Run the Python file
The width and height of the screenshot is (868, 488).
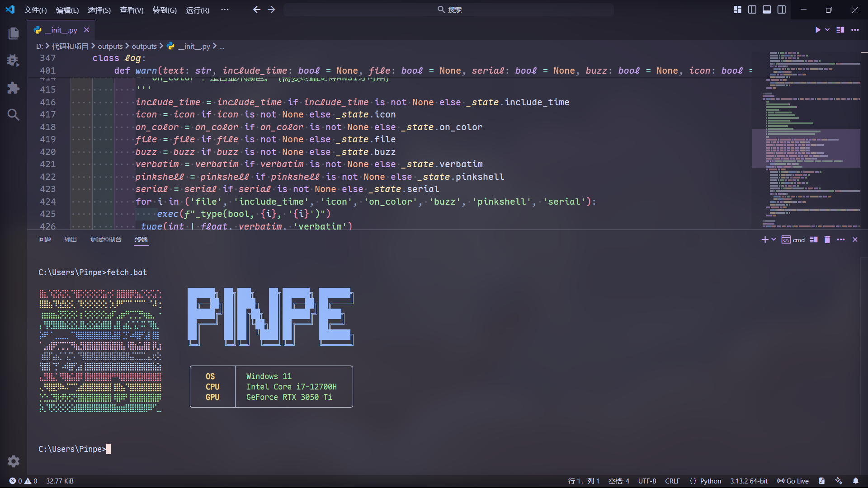coord(817,30)
